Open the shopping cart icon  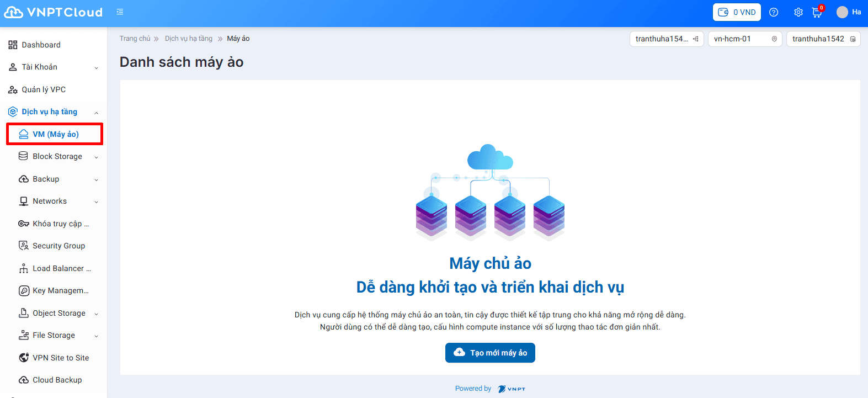[817, 12]
